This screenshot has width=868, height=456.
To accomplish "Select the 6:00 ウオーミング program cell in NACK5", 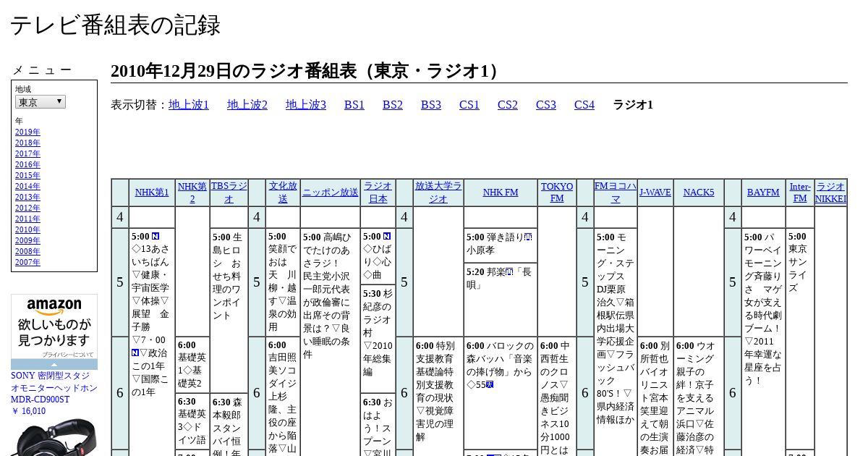I will tap(699, 396).
